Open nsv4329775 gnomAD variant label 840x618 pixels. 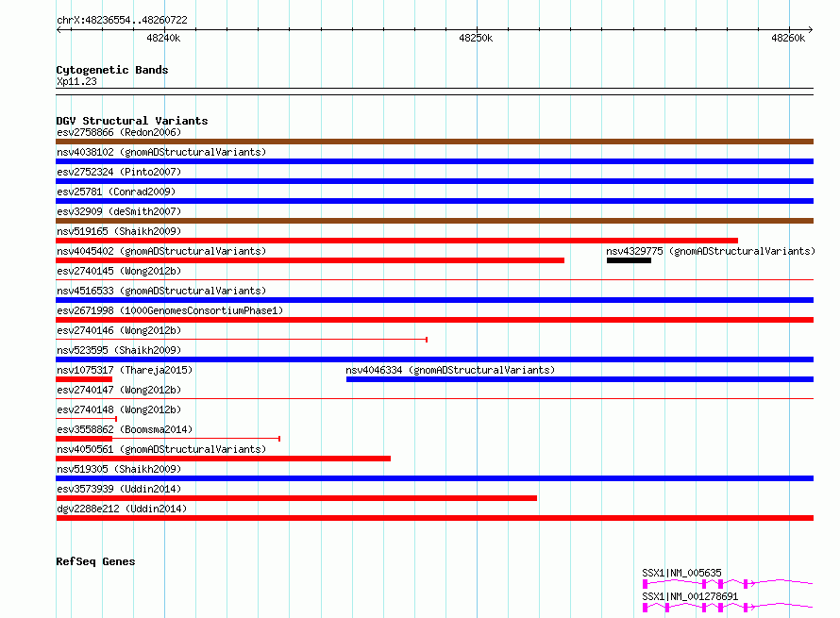[x=711, y=251]
